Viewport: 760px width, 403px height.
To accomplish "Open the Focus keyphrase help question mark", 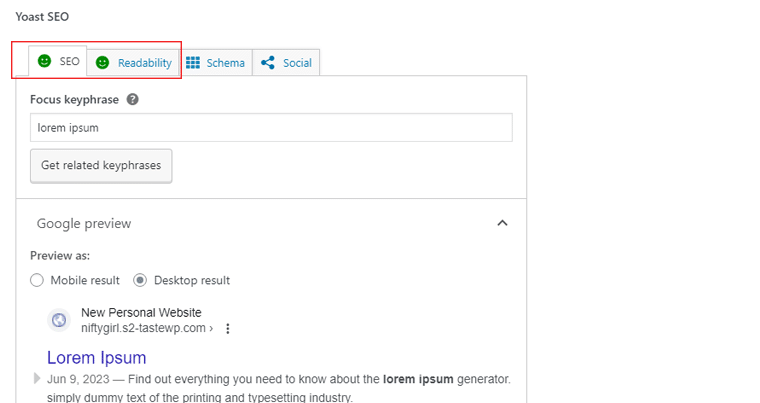I will (133, 100).
